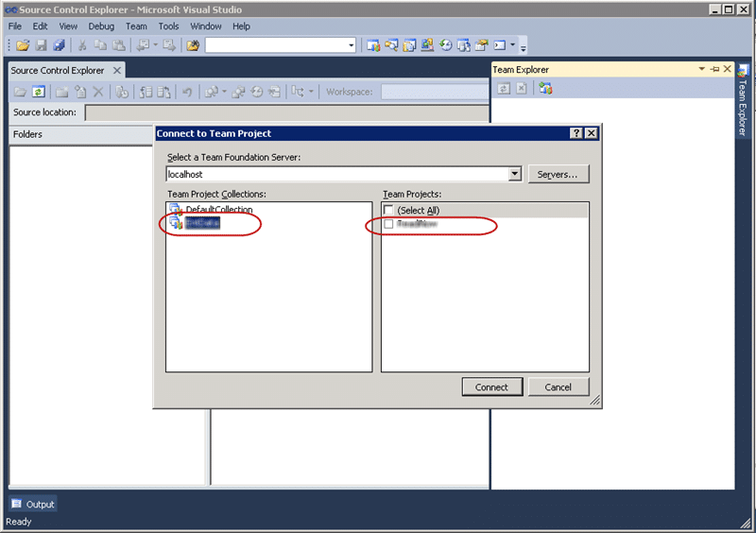Image resolution: width=756 pixels, height=533 pixels.
Task: Click the Cancel button
Action: [x=558, y=387]
